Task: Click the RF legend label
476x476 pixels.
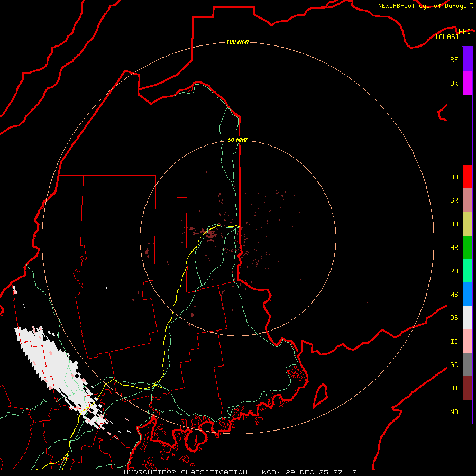Action: 454,59
